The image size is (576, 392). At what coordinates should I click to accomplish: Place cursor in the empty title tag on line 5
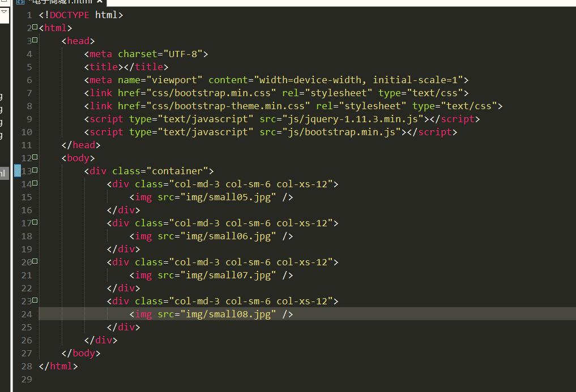click(x=123, y=67)
